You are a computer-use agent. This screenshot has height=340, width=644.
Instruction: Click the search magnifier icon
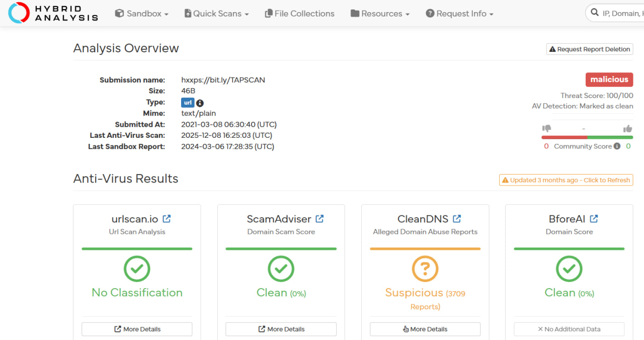coord(594,14)
